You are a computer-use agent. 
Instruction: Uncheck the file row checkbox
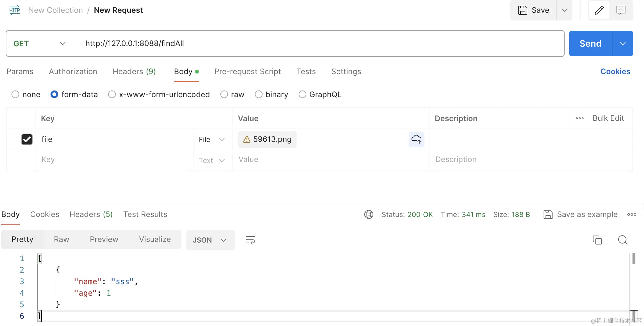click(27, 139)
